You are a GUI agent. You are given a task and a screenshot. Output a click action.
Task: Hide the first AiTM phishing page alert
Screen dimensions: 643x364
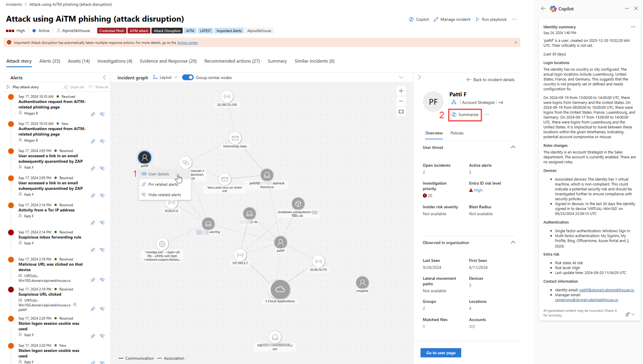(102, 114)
